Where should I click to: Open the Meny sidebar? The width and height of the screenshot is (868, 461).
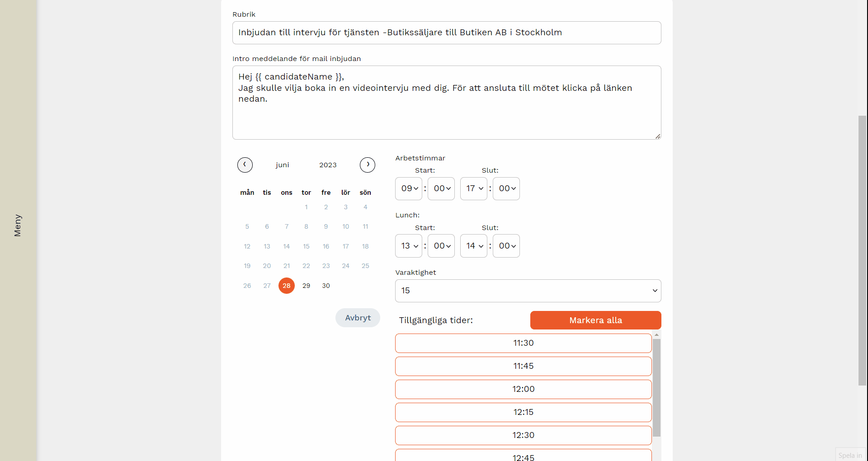(x=18, y=225)
